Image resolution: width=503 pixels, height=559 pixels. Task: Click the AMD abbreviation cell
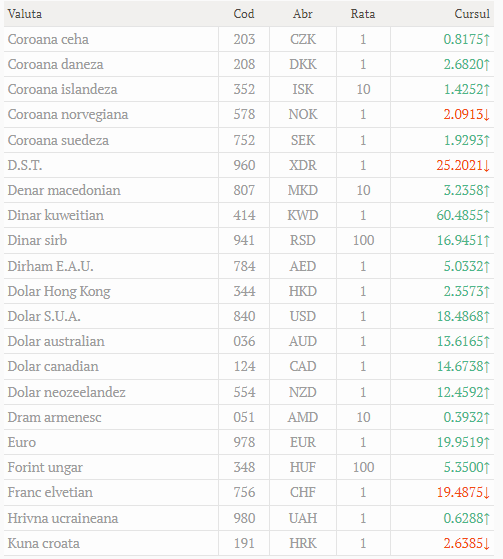click(x=303, y=417)
